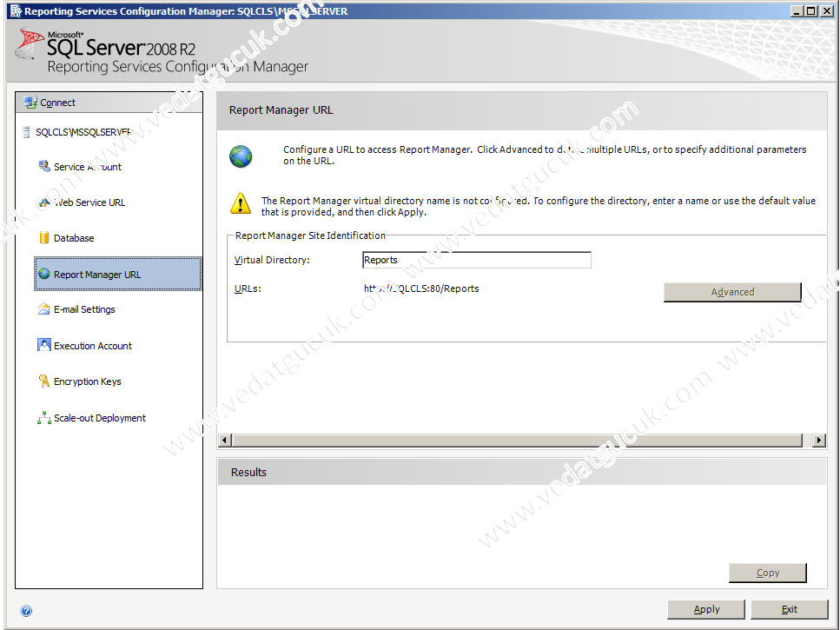Click the Exit button
Viewport: 840px width, 630px height.
[x=789, y=609]
